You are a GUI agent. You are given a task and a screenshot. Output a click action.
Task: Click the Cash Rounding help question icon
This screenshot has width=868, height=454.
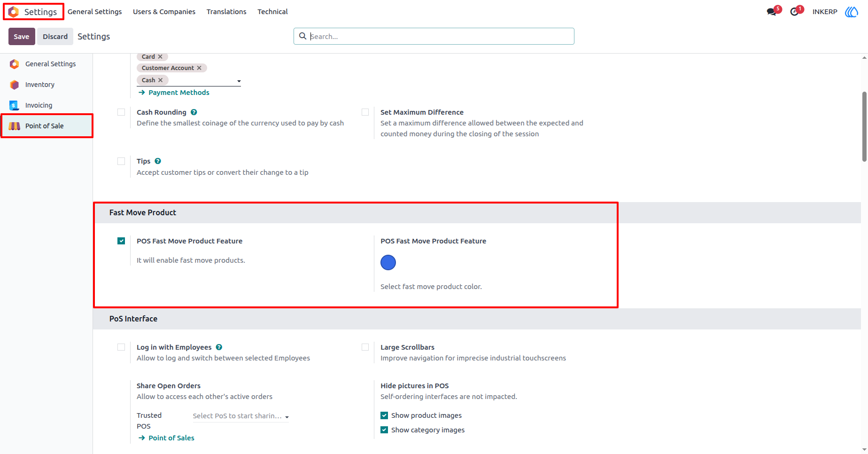click(194, 112)
